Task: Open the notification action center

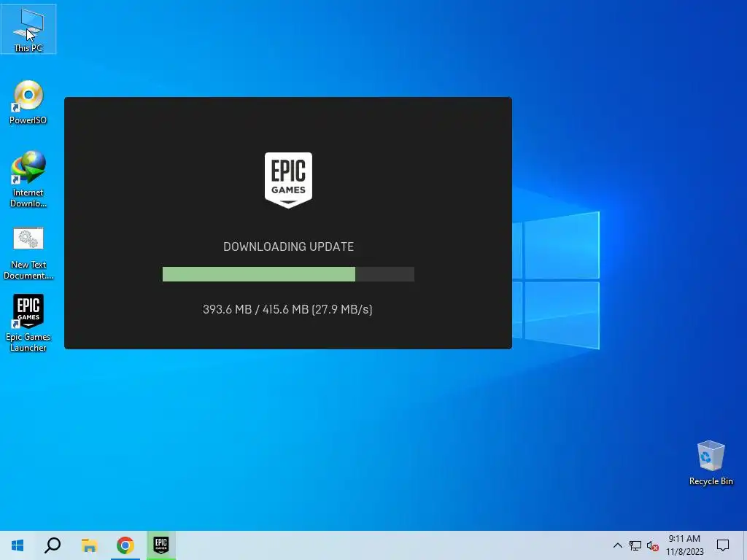Action: point(723,545)
